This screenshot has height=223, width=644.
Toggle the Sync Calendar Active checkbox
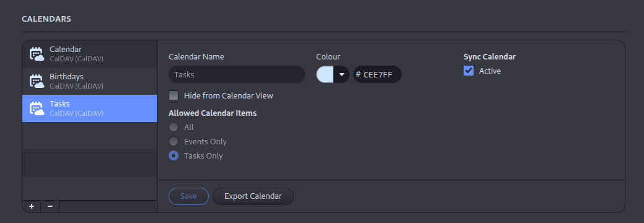tap(469, 71)
